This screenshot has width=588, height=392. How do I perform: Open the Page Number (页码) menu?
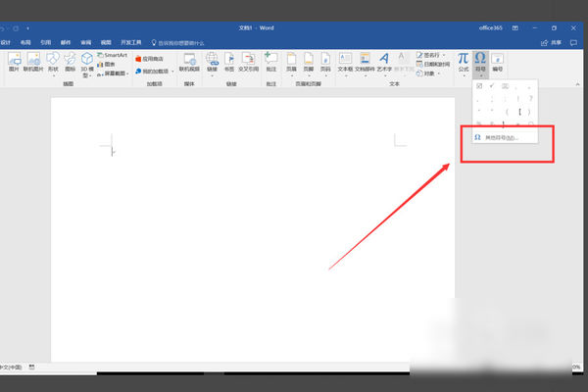pos(325,63)
